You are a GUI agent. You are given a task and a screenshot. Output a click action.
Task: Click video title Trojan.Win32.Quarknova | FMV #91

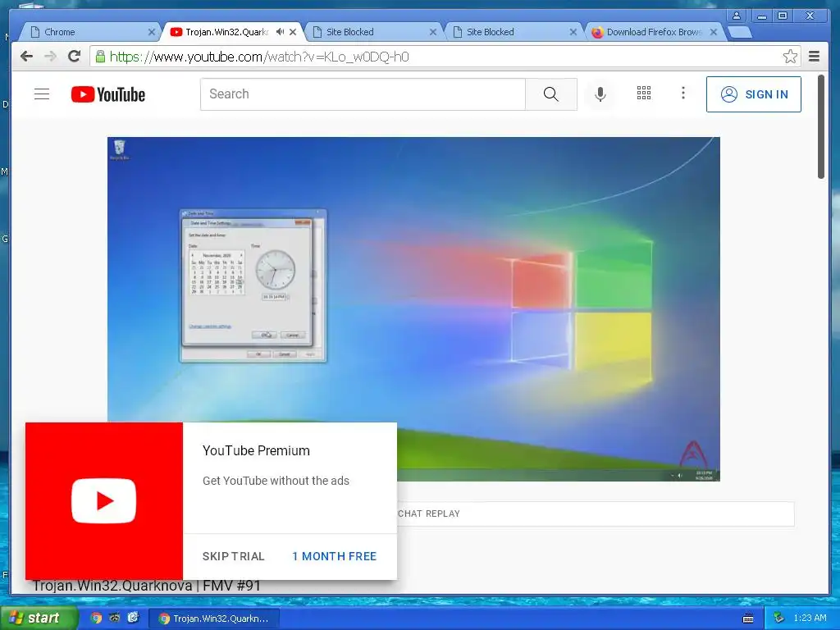pos(146,586)
